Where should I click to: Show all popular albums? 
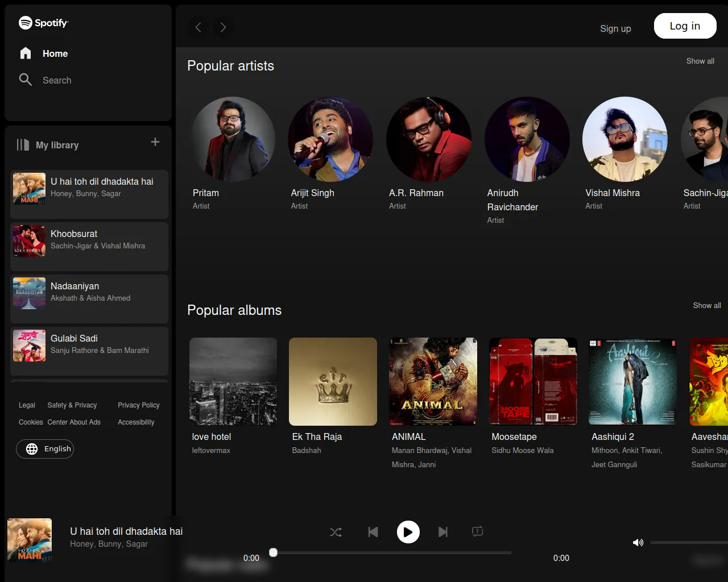click(x=707, y=305)
